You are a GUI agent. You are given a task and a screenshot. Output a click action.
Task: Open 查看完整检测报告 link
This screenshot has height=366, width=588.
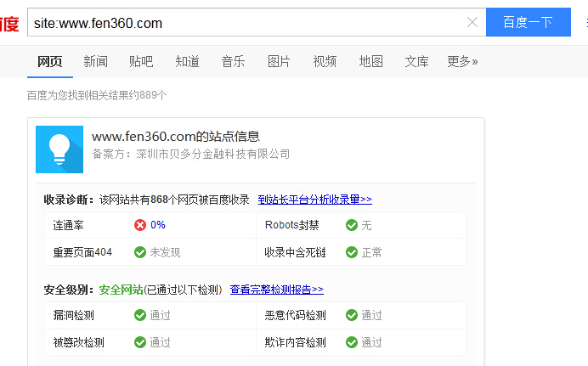tap(276, 290)
